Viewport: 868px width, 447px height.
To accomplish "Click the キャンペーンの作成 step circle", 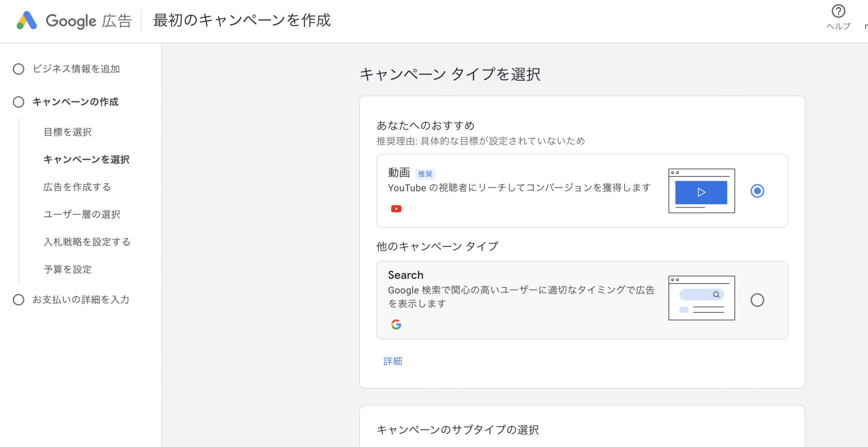I will click(x=19, y=102).
